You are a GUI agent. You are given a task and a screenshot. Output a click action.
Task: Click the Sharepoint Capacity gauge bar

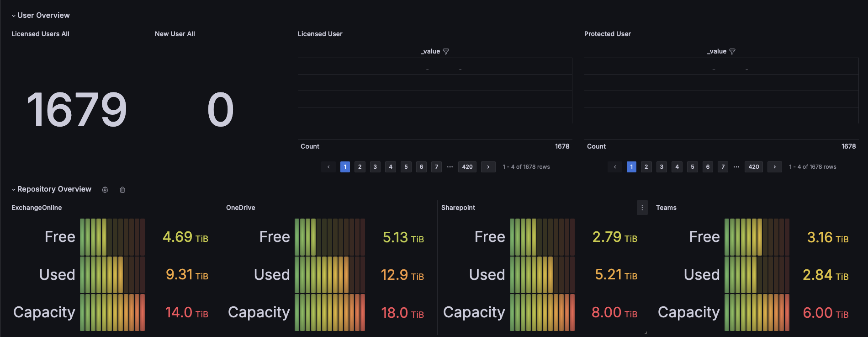(542, 312)
